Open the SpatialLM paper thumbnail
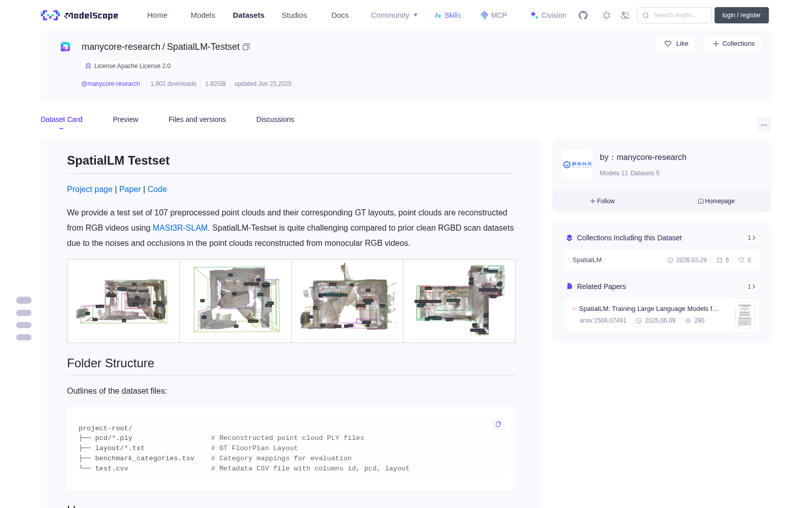The image size is (812, 508). [x=745, y=315]
